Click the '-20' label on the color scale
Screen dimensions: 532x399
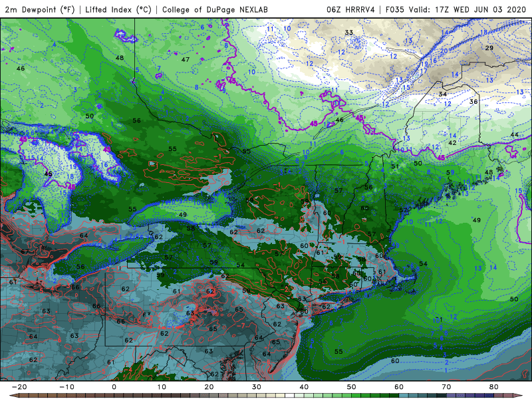19,387
